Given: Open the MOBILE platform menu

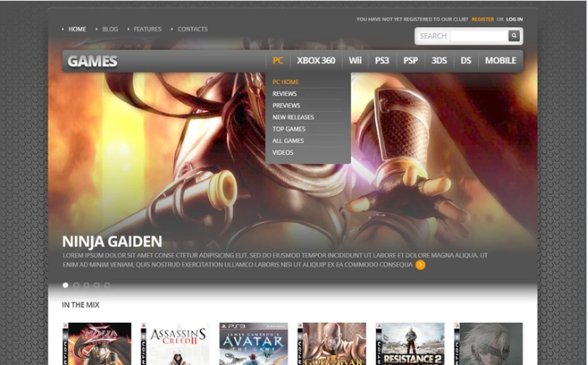Looking at the screenshot, I should tap(501, 61).
